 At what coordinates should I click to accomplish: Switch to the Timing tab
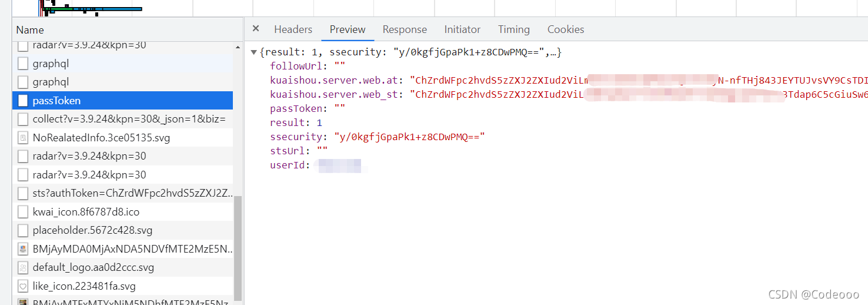pos(514,29)
